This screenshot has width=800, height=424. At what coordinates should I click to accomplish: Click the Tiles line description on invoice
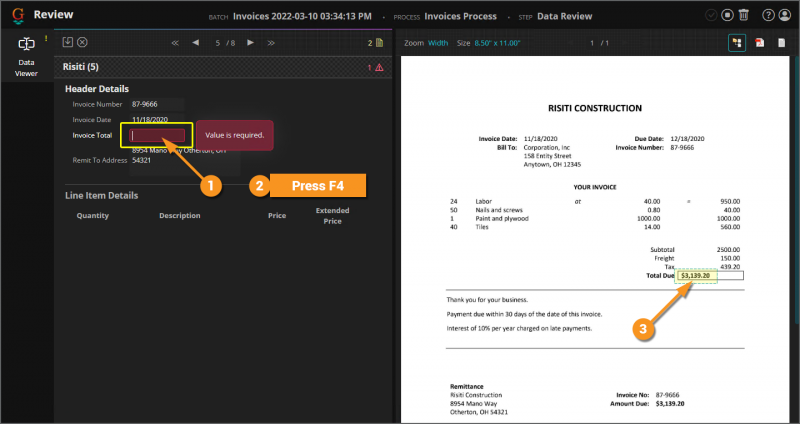tap(482, 227)
